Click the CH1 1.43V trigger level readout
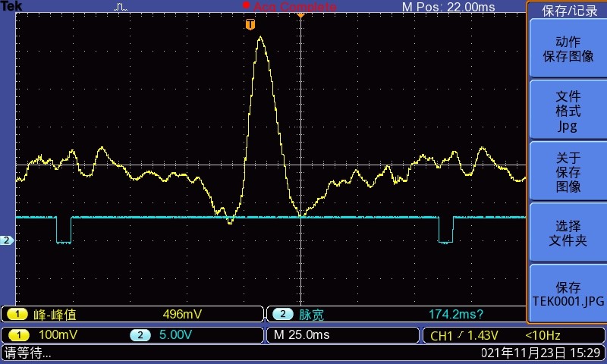Screen dimensions: 607x364 pyautogui.click(x=464, y=335)
